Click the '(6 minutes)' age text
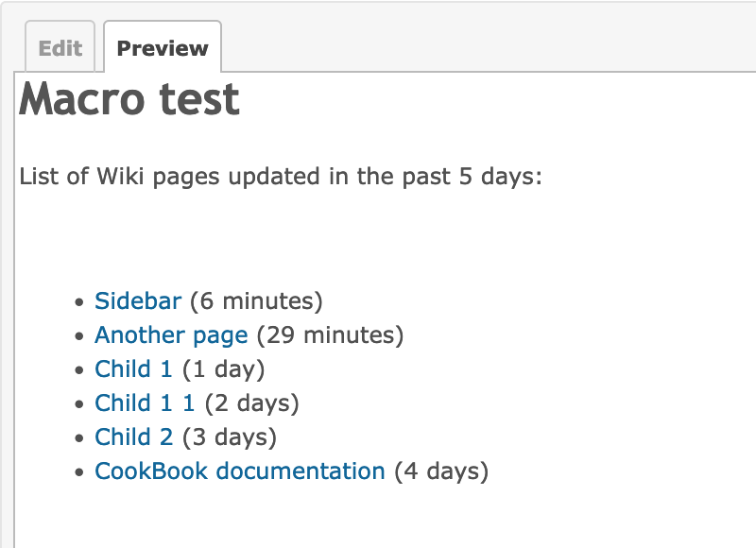Screen dimensions: 756x548 click(x=256, y=301)
